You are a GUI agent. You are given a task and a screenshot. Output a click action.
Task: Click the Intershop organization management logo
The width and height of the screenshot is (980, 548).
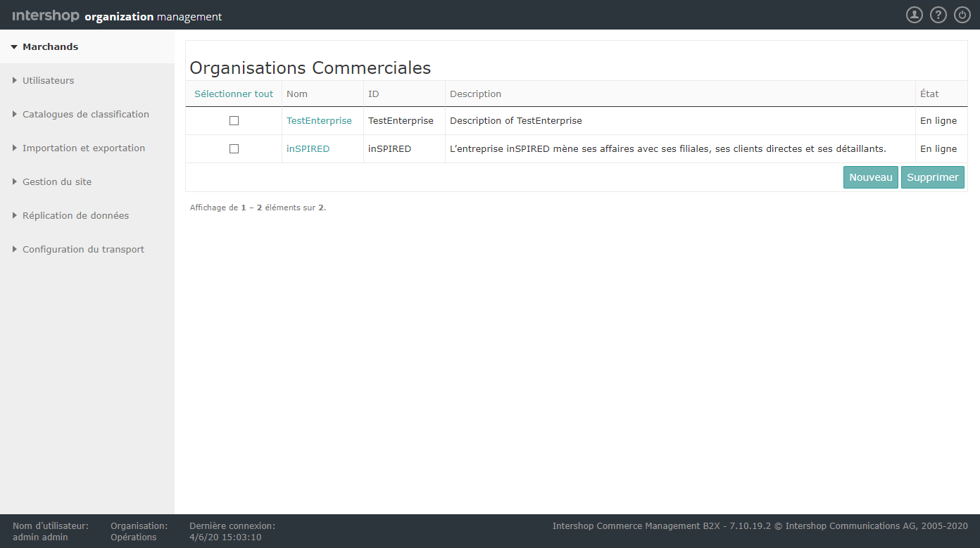point(117,16)
